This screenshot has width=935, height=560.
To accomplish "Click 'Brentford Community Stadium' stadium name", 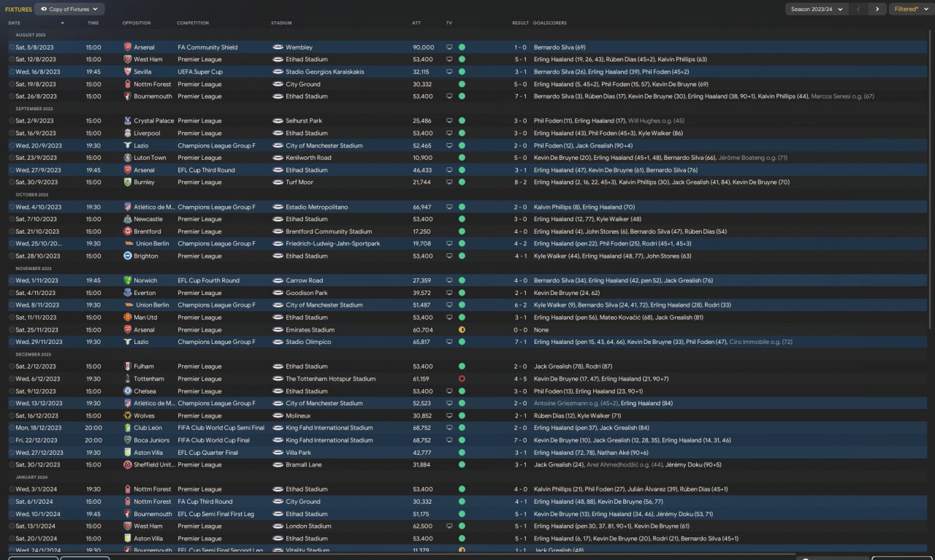I will coord(329,231).
